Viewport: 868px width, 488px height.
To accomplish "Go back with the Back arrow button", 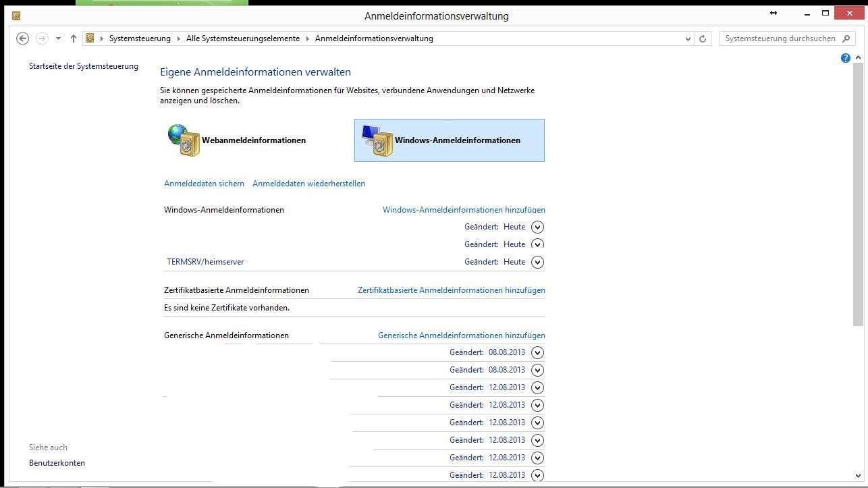I will pyautogui.click(x=22, y=38).
